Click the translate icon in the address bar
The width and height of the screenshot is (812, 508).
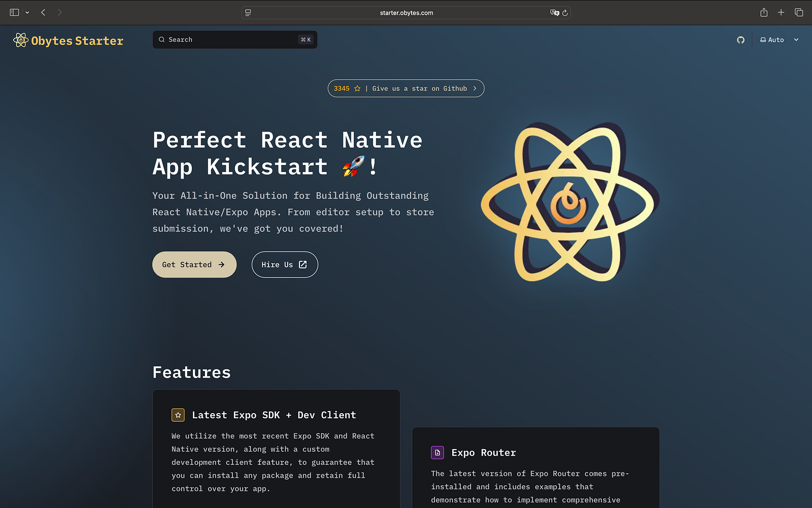(x=555, y=13)
